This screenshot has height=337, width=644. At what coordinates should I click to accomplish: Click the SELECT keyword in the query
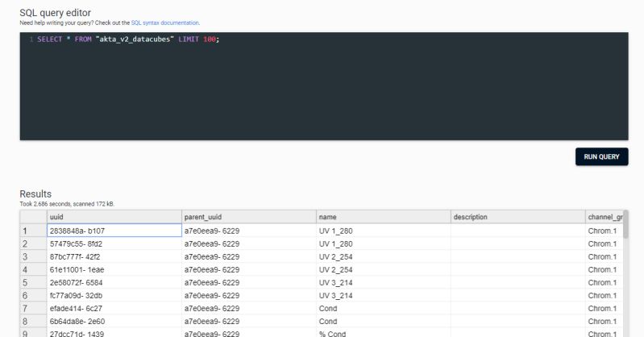point(50,39)
